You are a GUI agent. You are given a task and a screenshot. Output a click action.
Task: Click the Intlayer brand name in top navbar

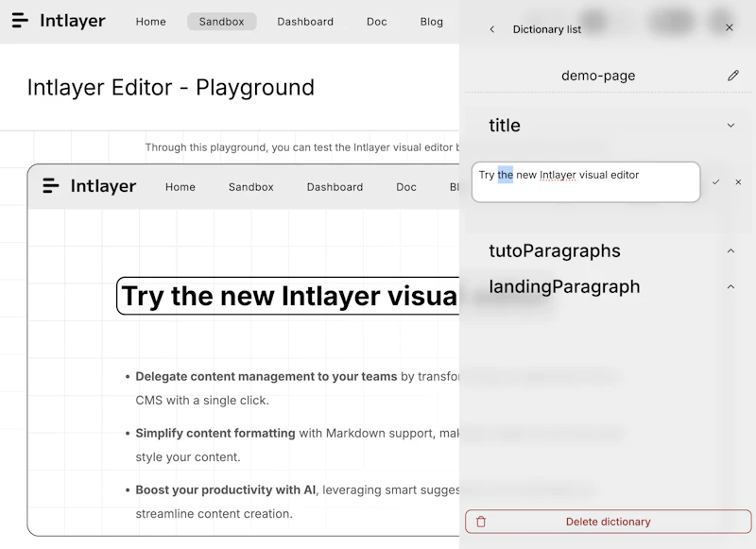click(73, 21)
